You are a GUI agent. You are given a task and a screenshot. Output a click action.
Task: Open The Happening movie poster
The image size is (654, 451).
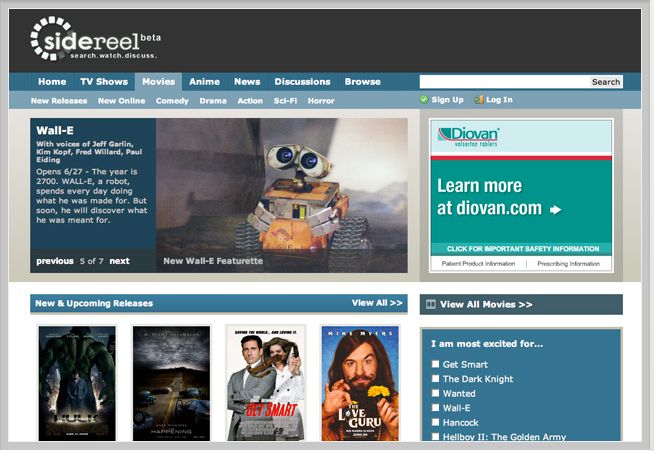[171, 383]
